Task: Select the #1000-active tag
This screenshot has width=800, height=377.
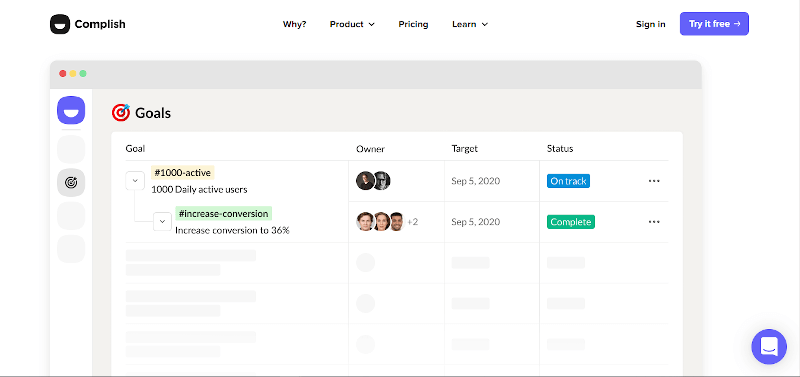Action: click(183, 172)
